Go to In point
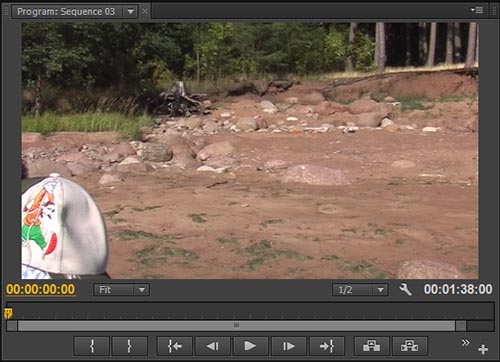 tap(174, 346)
